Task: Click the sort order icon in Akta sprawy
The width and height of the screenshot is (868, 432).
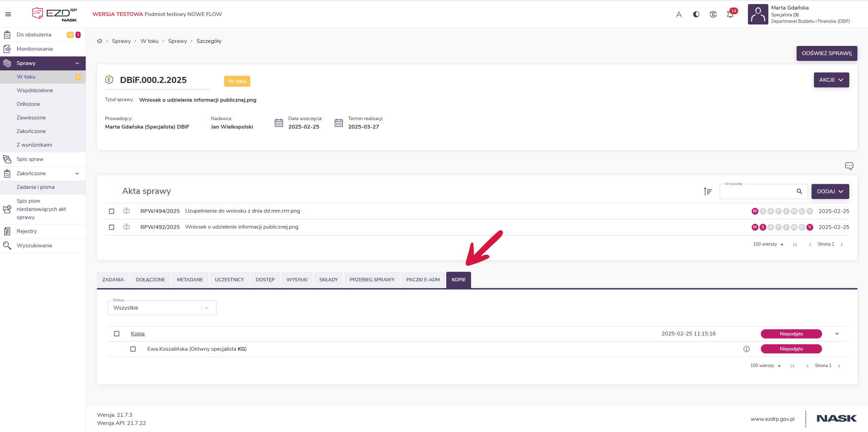Action: (x=708, y=192)
